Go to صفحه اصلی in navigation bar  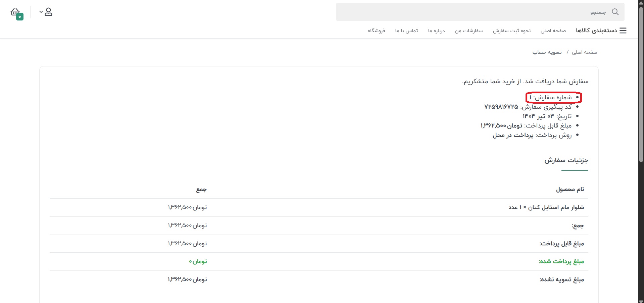[x=553, y=31]
